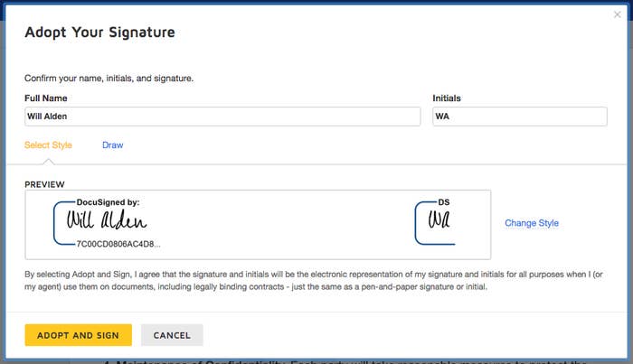This screenshot has width=633, height=364.
Task: Click the Initials input field
Action: pyautogui.click(x=520, y=117)
